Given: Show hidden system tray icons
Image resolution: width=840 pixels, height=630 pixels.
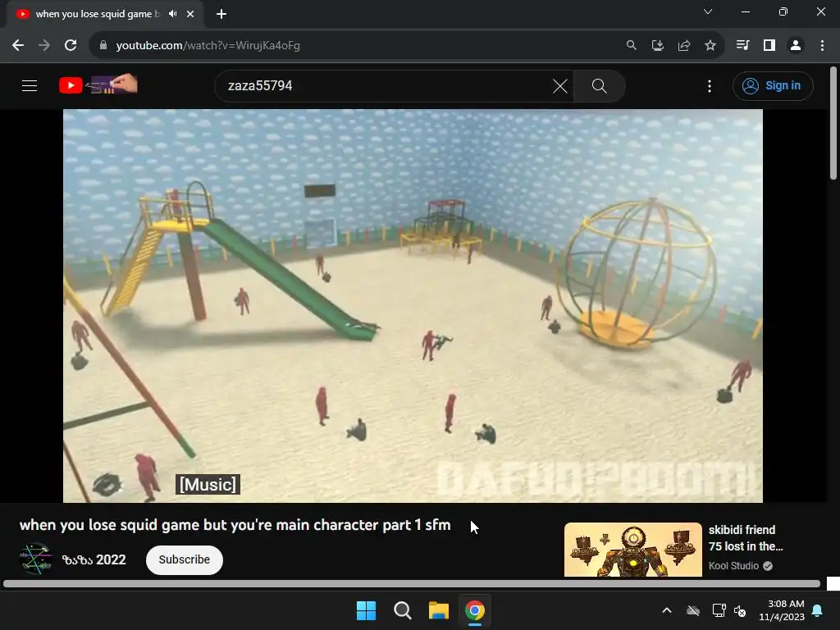Looking at the screenshot, I should (666, 610).
